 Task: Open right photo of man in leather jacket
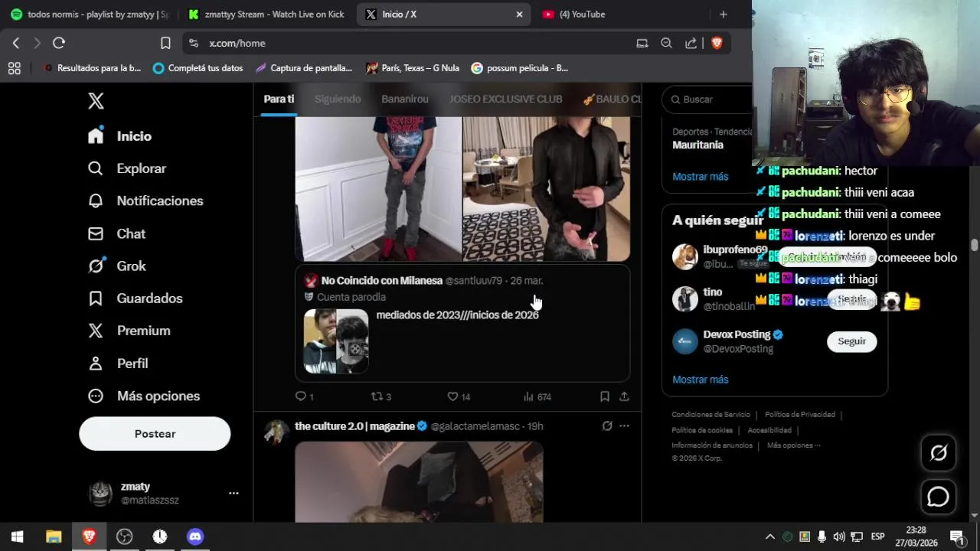547,189
